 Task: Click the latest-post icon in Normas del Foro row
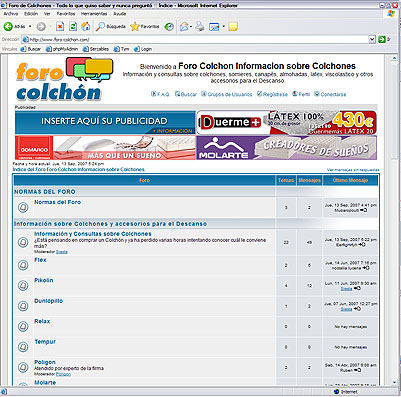coord(364,210)
